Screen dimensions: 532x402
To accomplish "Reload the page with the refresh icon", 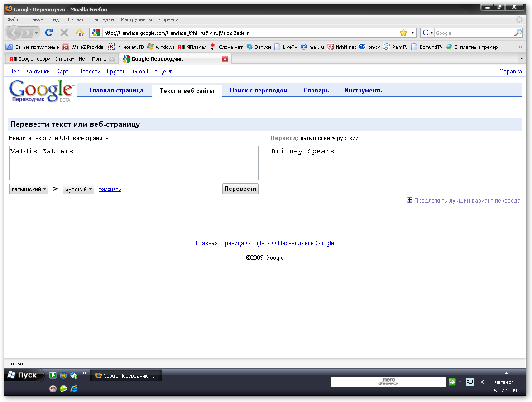I will pyautogui.click(x=49, y=33).
